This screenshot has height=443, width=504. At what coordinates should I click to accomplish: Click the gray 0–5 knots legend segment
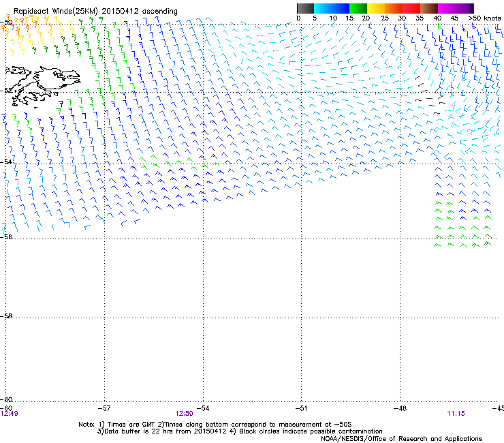tap(305, 8)
